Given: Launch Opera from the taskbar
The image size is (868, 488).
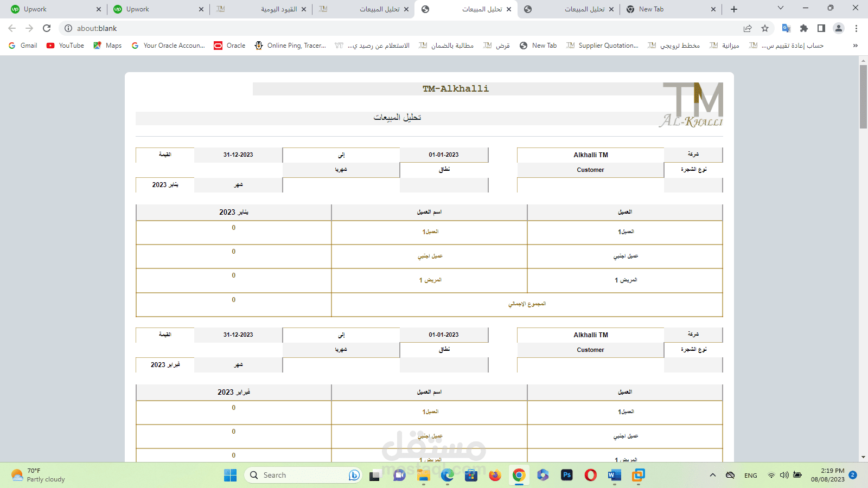Looking at the screenshot, I should pyautogui.click(x=591, y=475).
